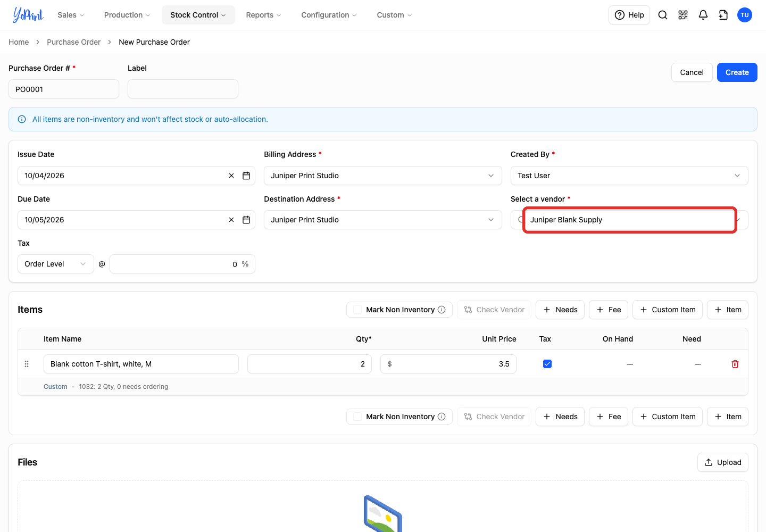Click the Qty field showing 2
Viewport: 766px width, 532px height.
[x=310, y=364]
